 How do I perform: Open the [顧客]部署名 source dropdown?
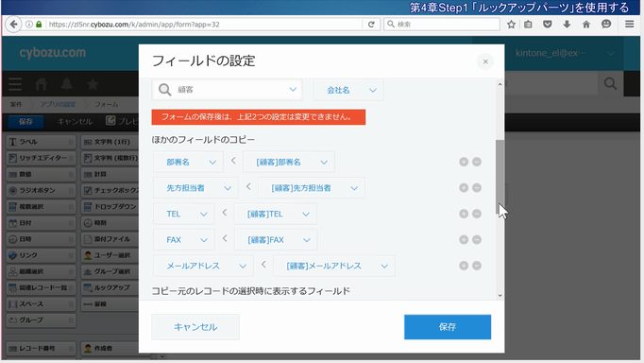tap(289, 162)
